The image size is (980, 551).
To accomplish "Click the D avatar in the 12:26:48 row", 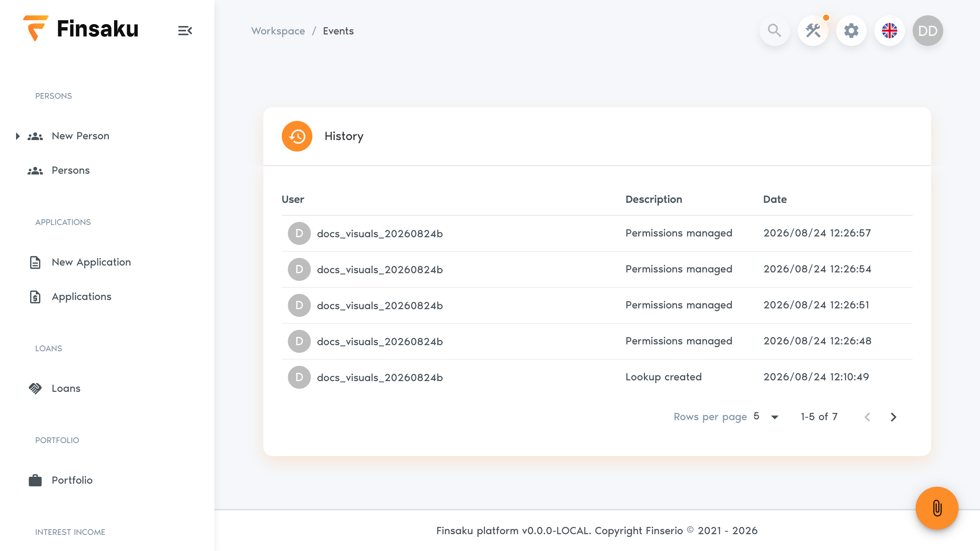I will pos(299,341).
